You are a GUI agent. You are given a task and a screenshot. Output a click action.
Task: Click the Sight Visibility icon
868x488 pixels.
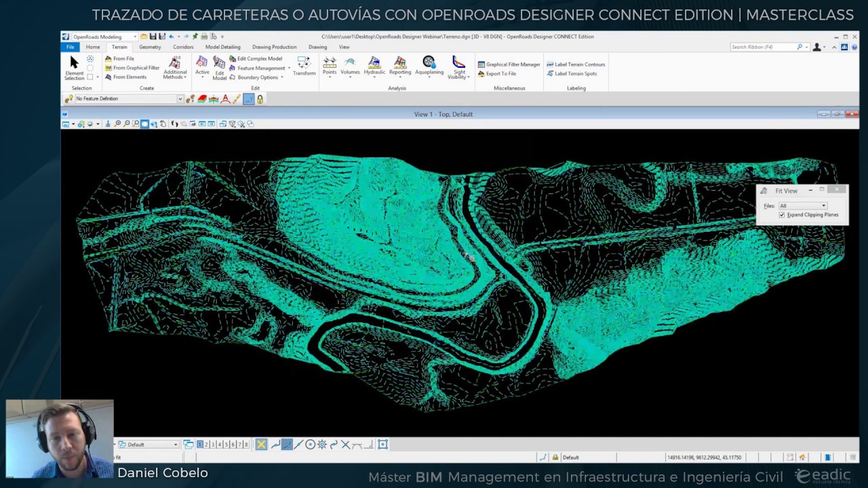point(459,68)
